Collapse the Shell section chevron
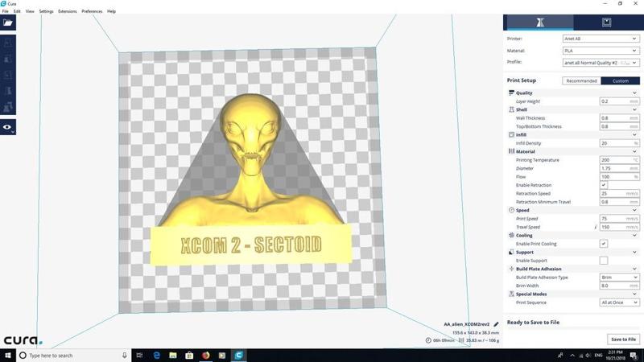 (634, 109)
